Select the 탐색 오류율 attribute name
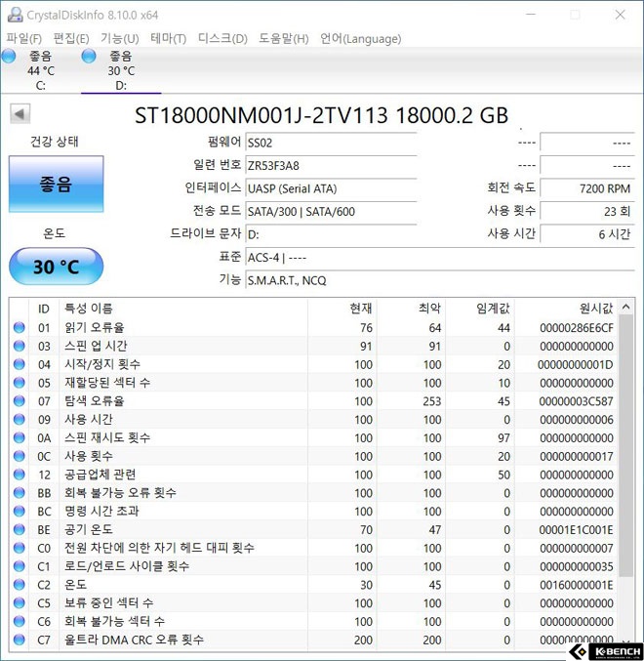This screenshot has width=644, height=661. pyautogui.click(x=95, y=401)
